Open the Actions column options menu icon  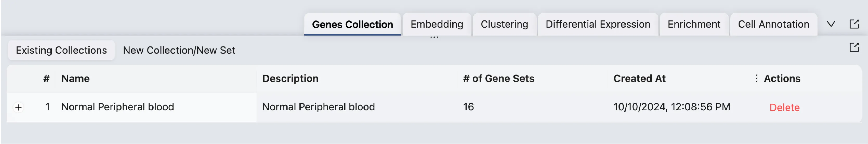(756, 79)
